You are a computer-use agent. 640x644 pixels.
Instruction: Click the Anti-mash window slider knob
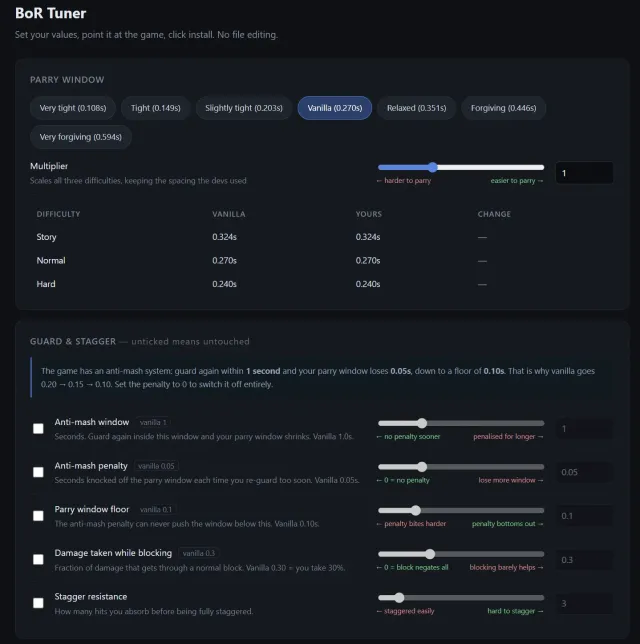coord(422,423)
